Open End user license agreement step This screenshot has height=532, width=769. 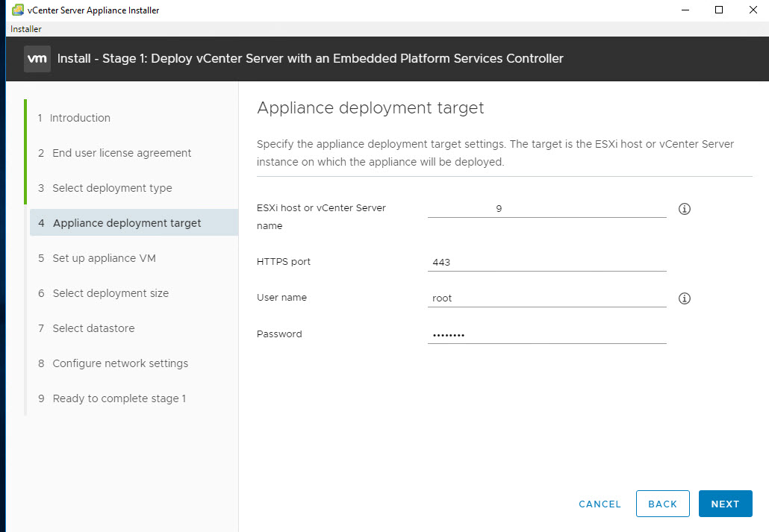(122, 153)
